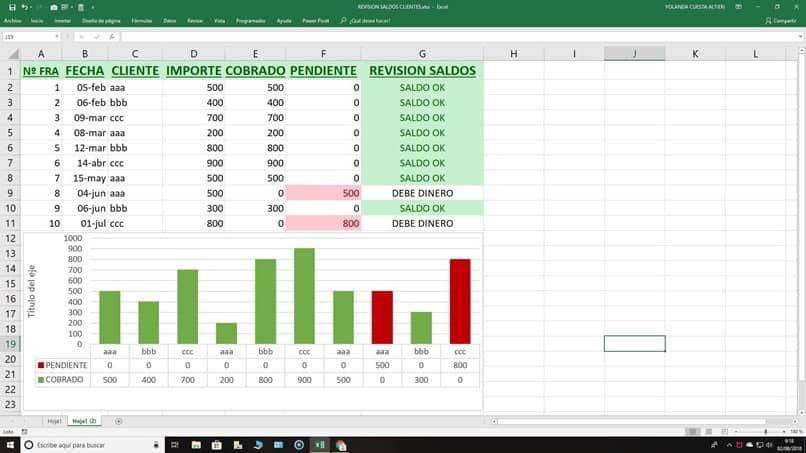This screenshot has width=806, height=453.
Task: Save the workbook from Quick Access toolbar
Action: coord(12,7)
